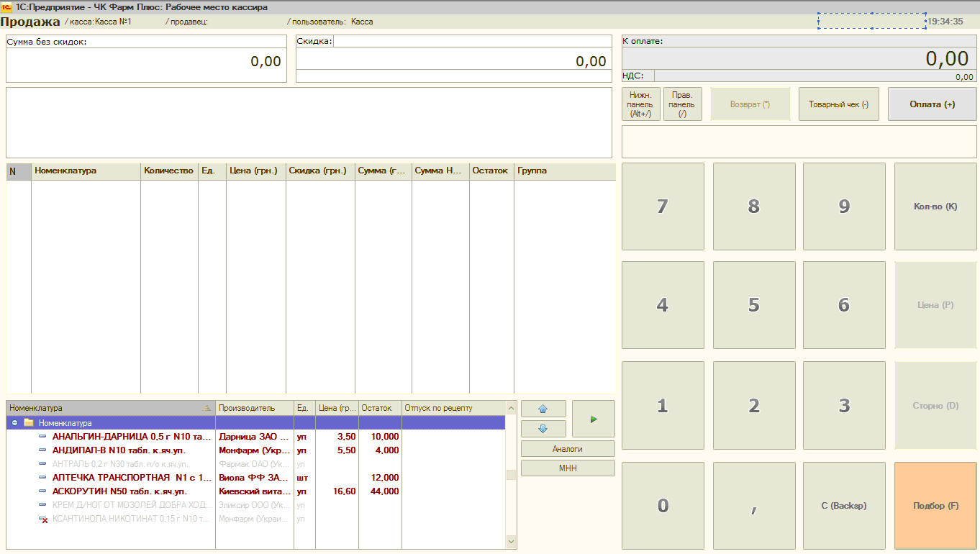This screenshot has height=554, width=980.
Task: Tap keypad digit 4
Action: point(663,305)
